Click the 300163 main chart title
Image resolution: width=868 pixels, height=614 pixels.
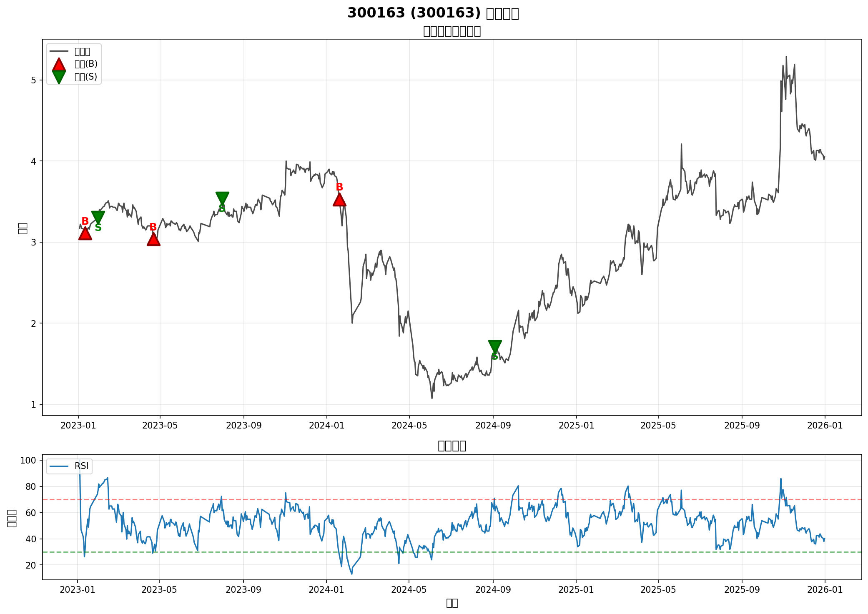[433, 13]
